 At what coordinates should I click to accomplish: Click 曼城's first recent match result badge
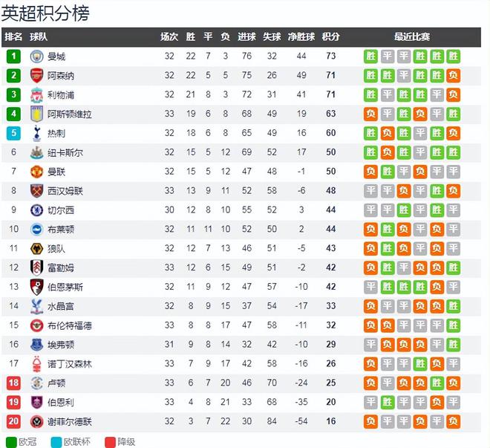click(370, 56)
